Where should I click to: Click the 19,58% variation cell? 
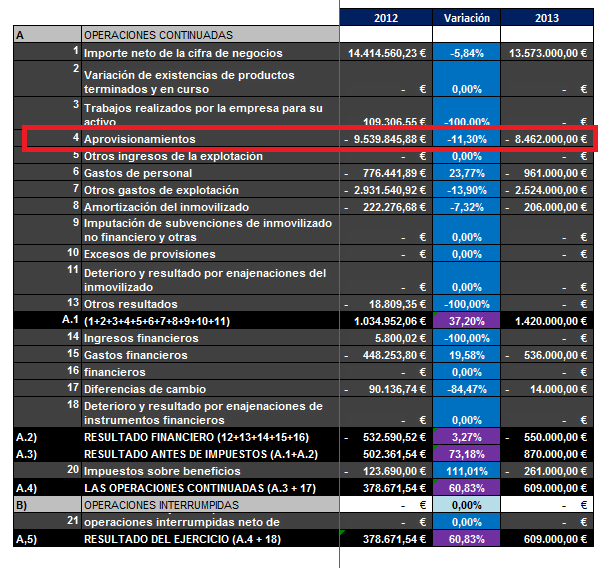(x=466, y=354)
